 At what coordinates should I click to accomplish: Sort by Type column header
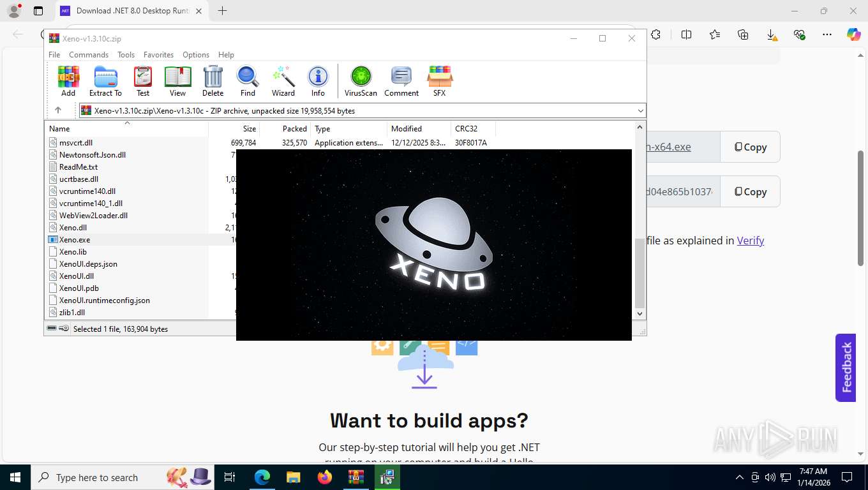pos(348,129)
